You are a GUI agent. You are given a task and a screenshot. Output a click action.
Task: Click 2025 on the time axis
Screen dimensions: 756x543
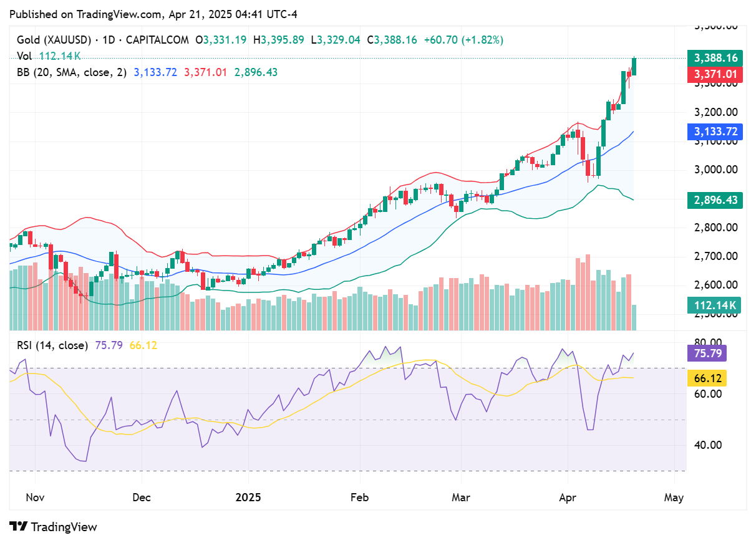249,497
